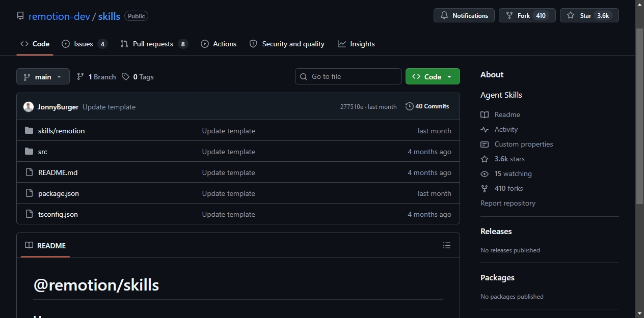Click the Pull requests count badge 8
644x318 pixels.
click(x=183, y=44)
